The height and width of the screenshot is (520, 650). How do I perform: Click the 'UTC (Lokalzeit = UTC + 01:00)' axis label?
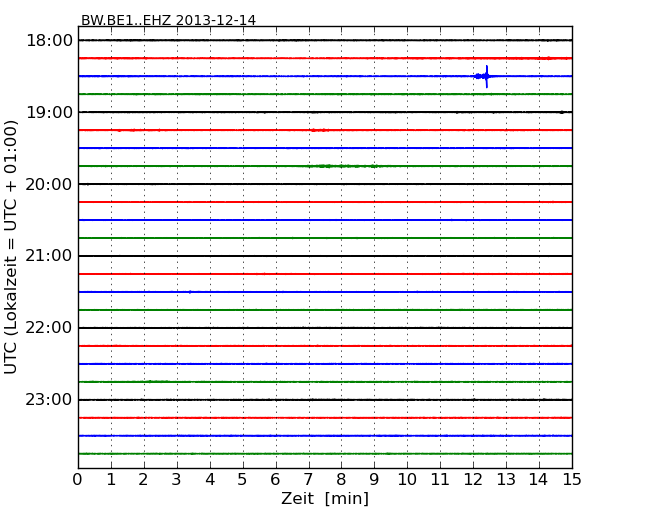tap(11, 247)
